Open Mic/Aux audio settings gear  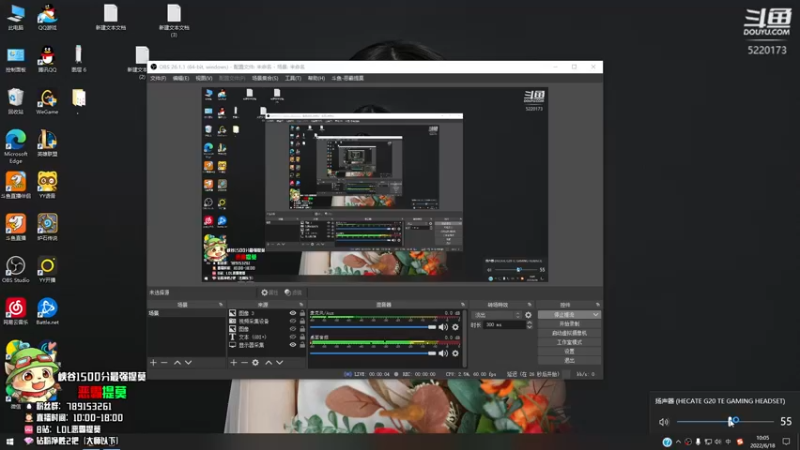coord(455,327)
